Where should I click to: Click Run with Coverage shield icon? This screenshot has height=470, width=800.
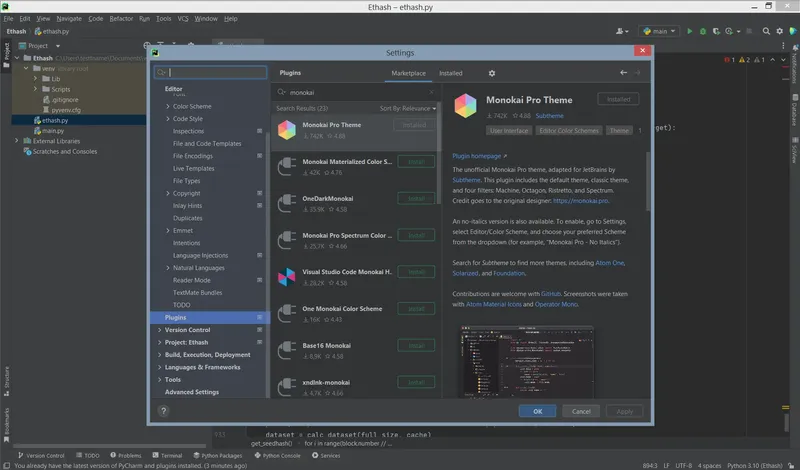tap(716, 31)
